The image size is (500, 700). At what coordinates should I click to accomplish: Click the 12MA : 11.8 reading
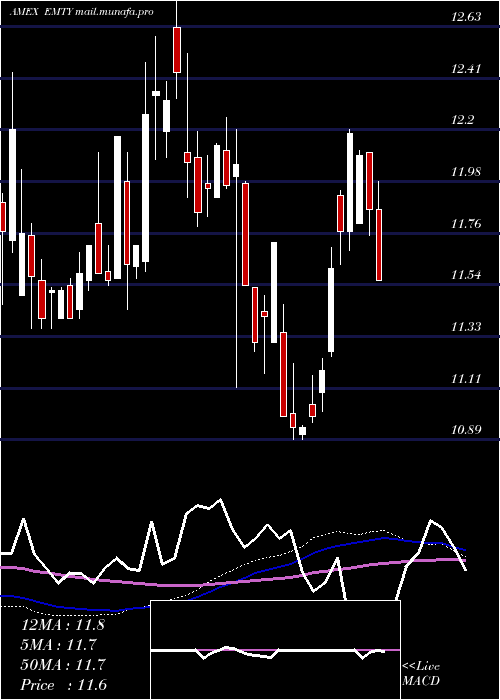coord(62,625)
